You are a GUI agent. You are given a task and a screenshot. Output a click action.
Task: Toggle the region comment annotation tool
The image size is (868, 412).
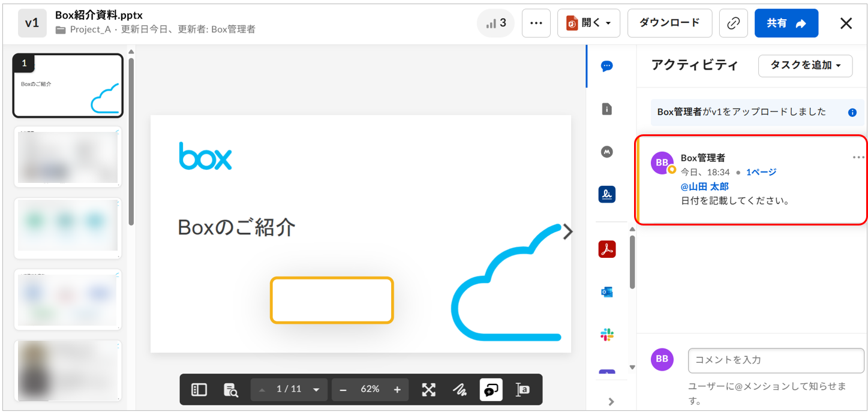491,390
